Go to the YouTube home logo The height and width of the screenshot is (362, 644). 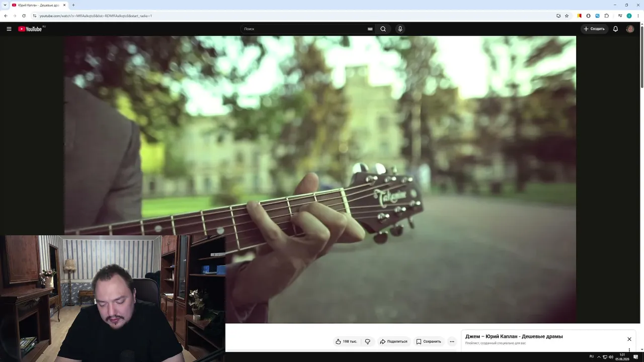tap(30, 29)
